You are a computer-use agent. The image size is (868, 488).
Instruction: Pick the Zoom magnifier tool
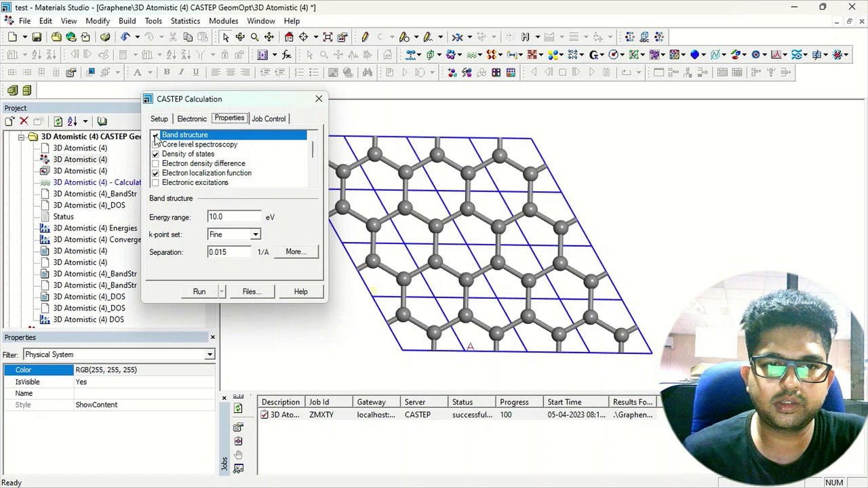[x=254, y=37]
